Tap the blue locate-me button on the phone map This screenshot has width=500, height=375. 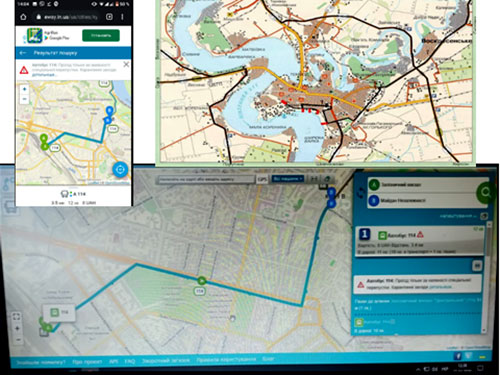pyautogui.click(x=120, y=169)
